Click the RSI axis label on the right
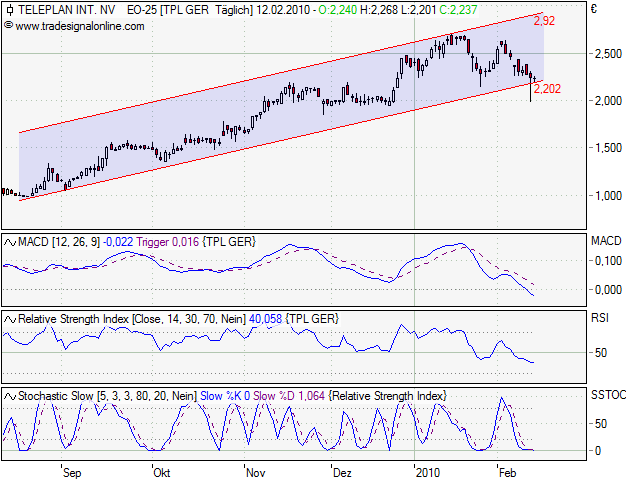 click(600, 319)
